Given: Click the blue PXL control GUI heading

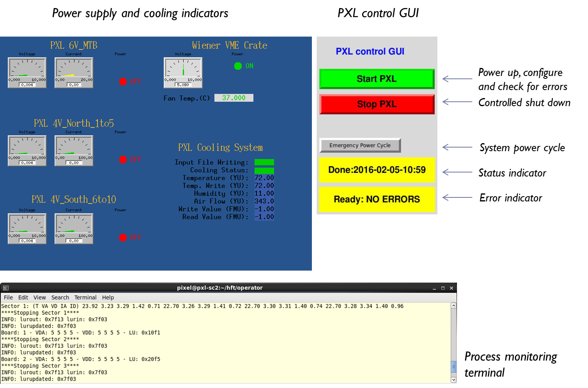Looking at the screenshot, I should tap(370, 51).
